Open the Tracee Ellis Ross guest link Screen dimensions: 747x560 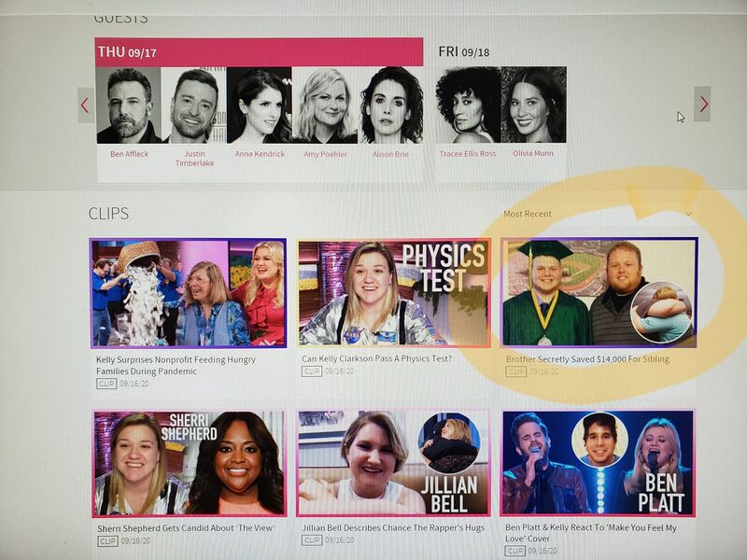(x=468, y=153)
